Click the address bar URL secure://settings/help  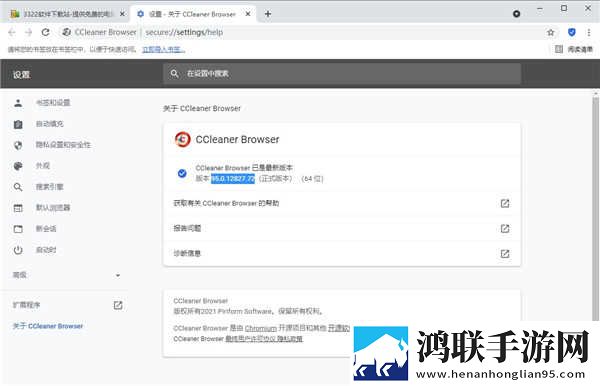click(x=184, y=33)
